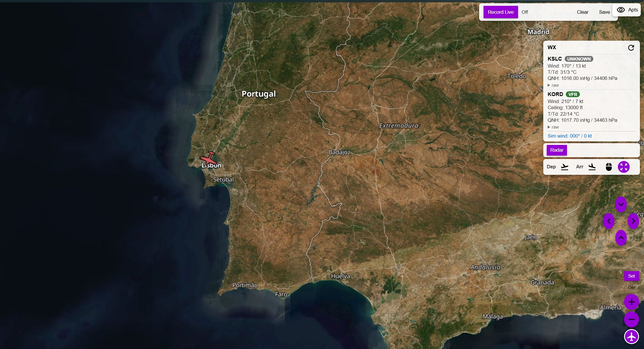This screenshot has width=644, height=349.
Task: Click the Badajoz city label
Action: tap(339, 152)
